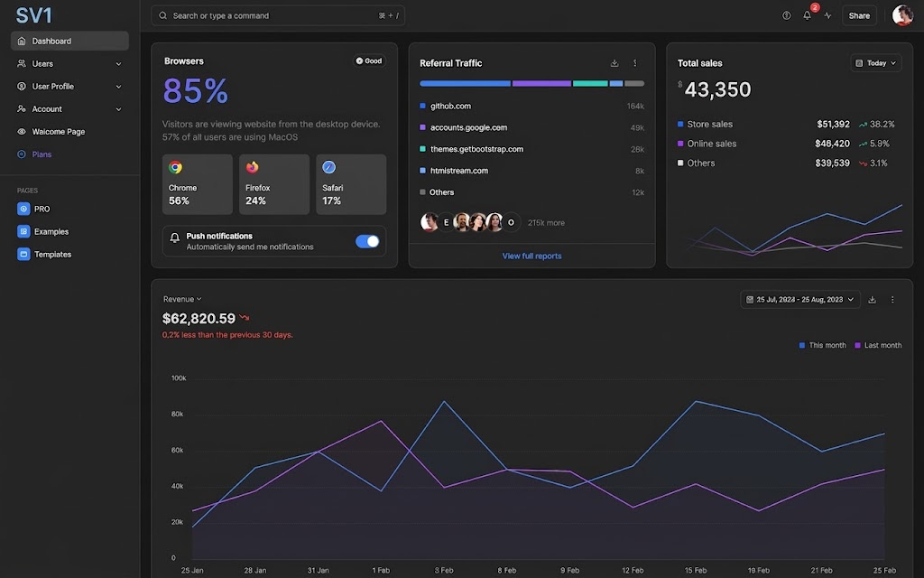Expand the Users menu chevron
This screenshot has width=924, height=578.
pyautogui.click(x=118, y=64)
